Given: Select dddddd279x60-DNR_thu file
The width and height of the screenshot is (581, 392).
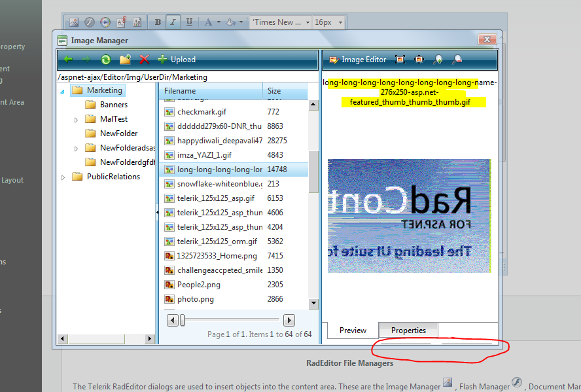Looking at the screenshot, I should (x=234, y=126).
